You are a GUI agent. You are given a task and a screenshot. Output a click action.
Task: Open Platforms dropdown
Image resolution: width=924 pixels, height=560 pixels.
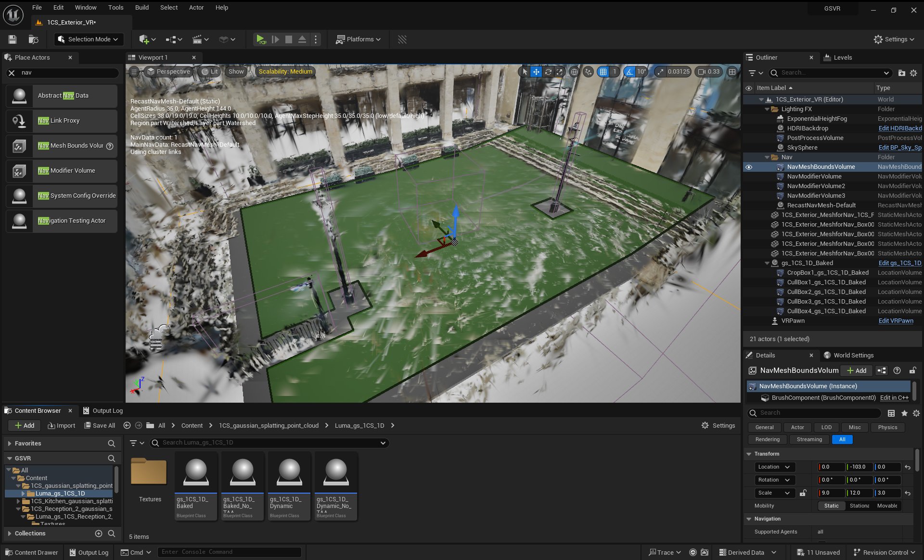pos(359,39)
